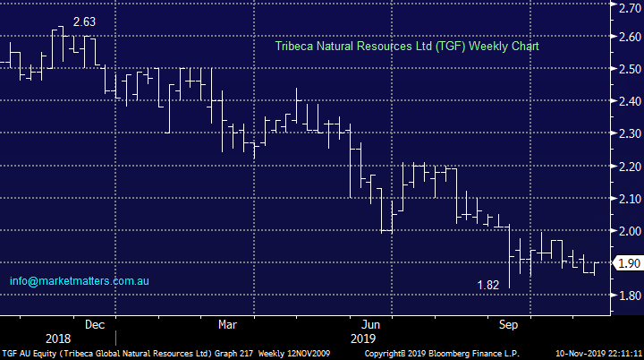Select the Mar marker on time axis
The width and height of the screenshot is (644, 360).
click(x=228, y=324)
